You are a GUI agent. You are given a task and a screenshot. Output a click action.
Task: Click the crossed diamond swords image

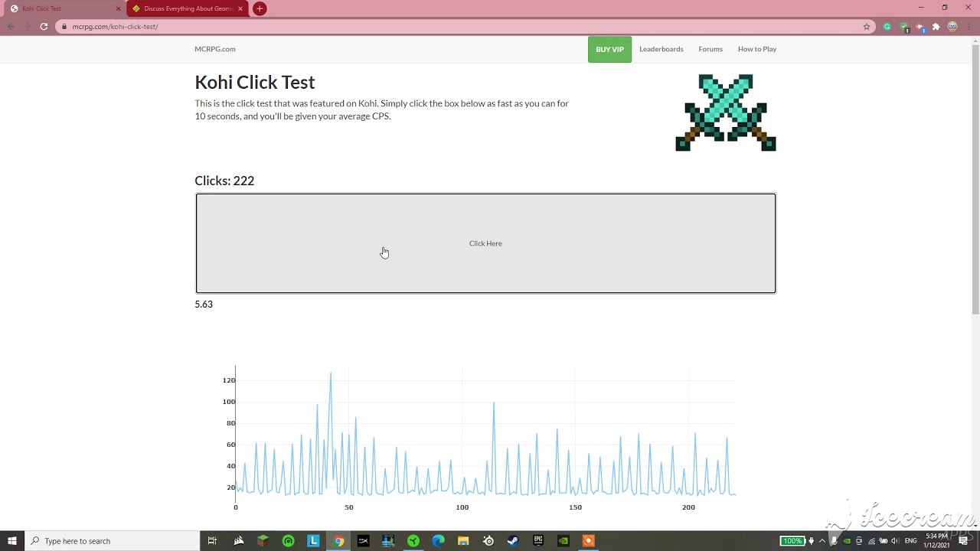coord(726,112)
